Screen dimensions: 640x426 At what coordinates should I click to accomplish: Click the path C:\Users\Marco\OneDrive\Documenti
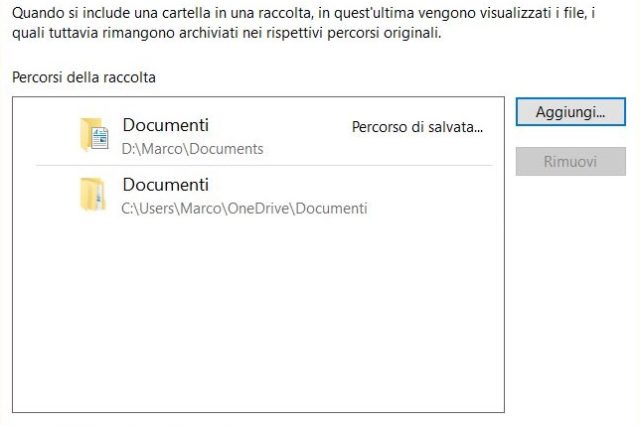[x=244, y=209]
